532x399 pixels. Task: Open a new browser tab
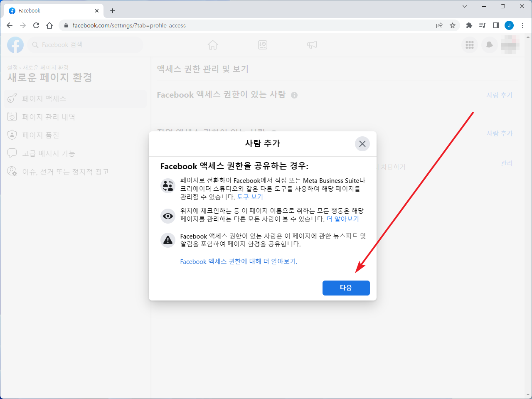tap(113, 11)
